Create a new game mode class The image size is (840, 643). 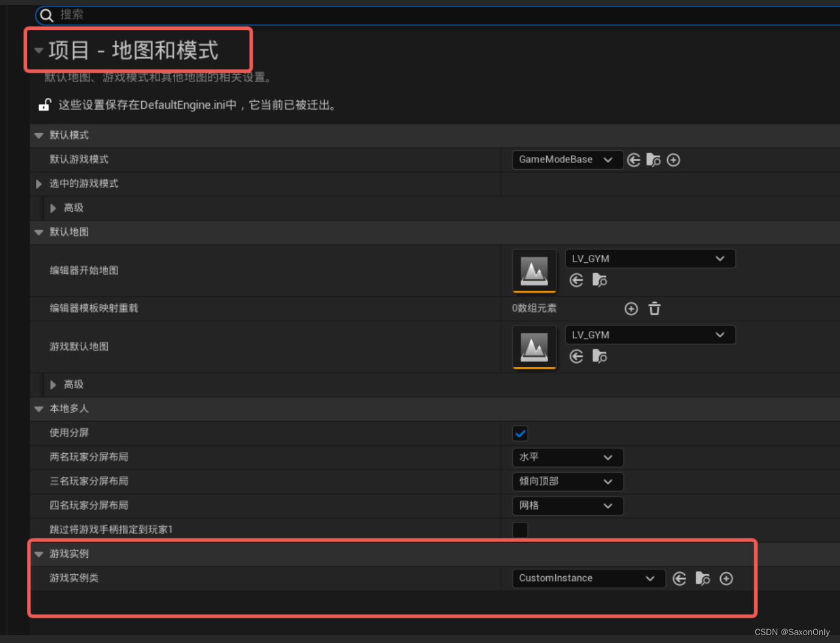coord(673,159)
